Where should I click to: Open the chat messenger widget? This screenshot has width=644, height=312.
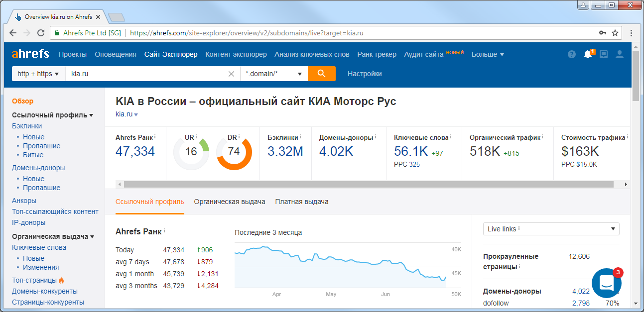coord(606,283)
